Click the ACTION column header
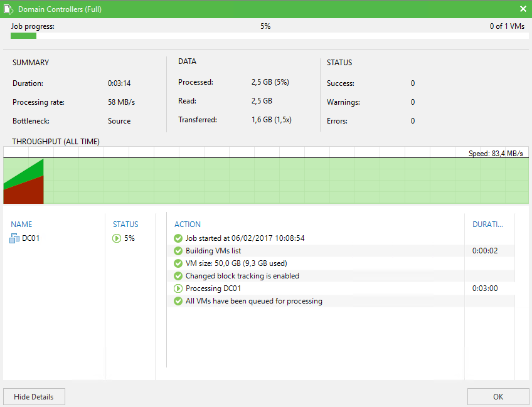 (188, 224)
